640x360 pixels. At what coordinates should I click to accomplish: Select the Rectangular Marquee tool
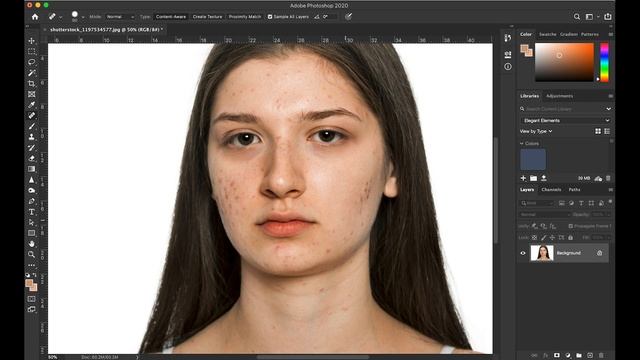tap(31, 51)
